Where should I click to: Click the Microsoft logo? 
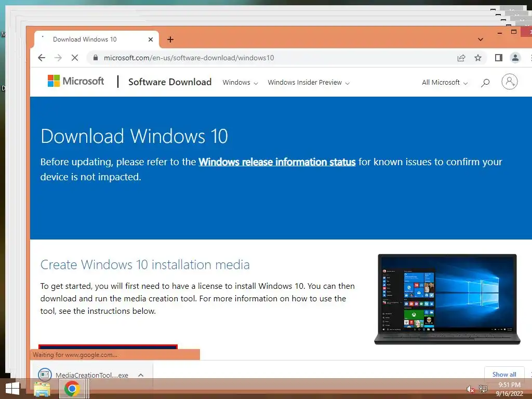(x=76, y=81)
